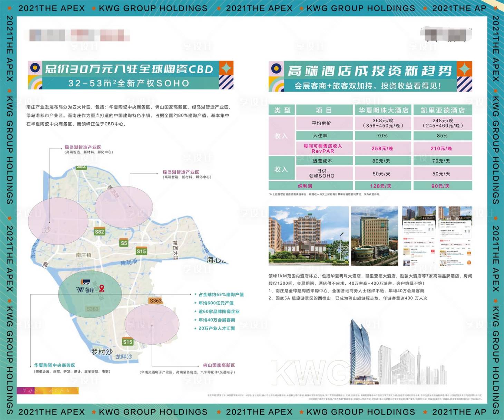Click the gradient THE APEX tag
This screenshot has height=420, width=504.
[48, 391]
